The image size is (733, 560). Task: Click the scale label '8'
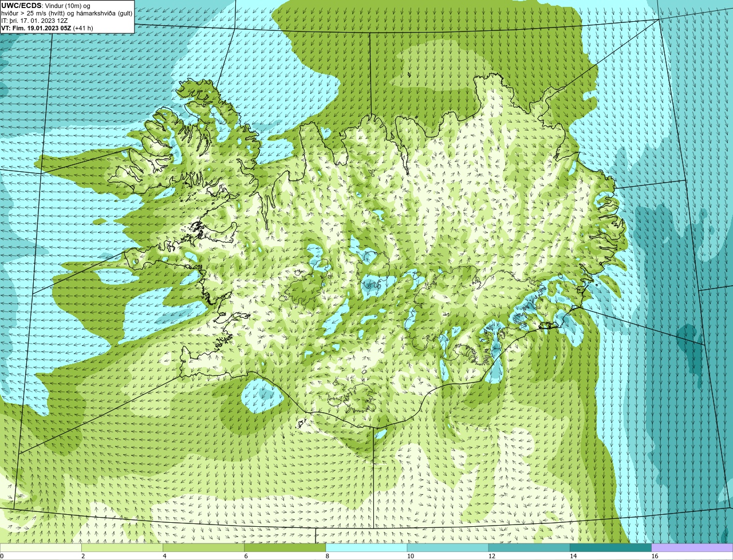pyautogui.click(x=327, y=556)
